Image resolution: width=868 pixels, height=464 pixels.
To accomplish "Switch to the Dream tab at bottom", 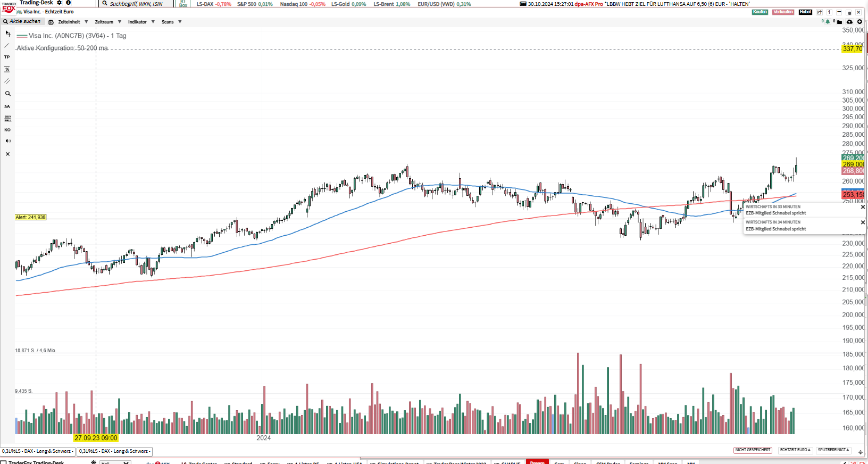I will point(537,462).
